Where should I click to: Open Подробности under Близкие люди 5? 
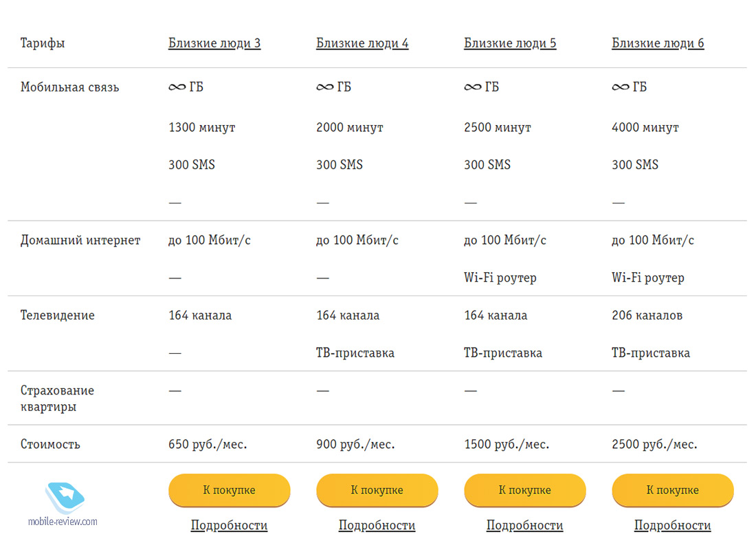click(x=524, y=525)
